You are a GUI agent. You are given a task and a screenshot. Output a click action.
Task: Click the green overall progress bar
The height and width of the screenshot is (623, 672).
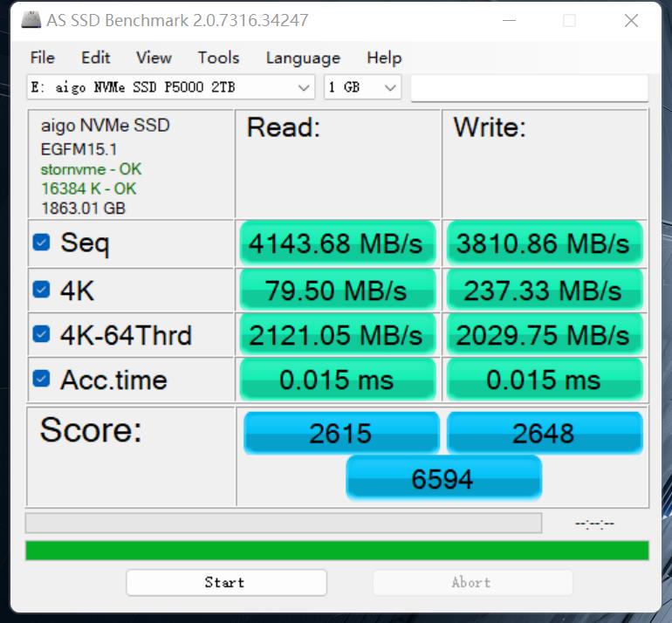pos(337,551)
